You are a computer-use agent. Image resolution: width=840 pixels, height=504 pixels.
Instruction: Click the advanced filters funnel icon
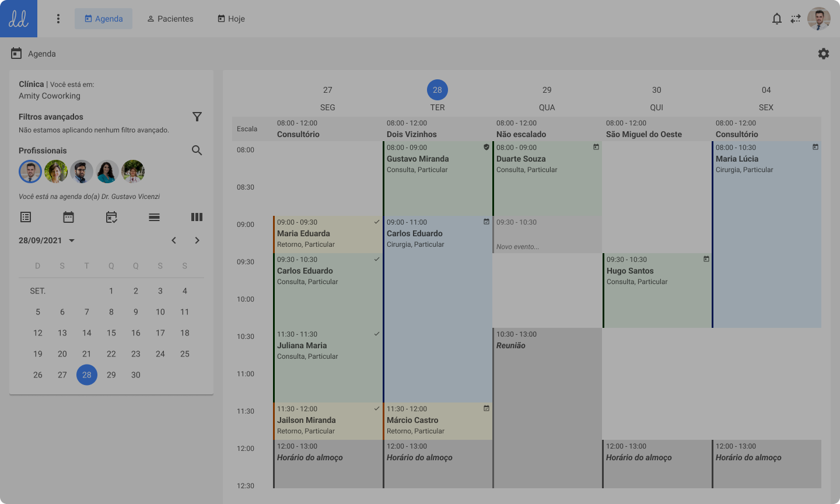pyautogui.click(x=197, y=116)
